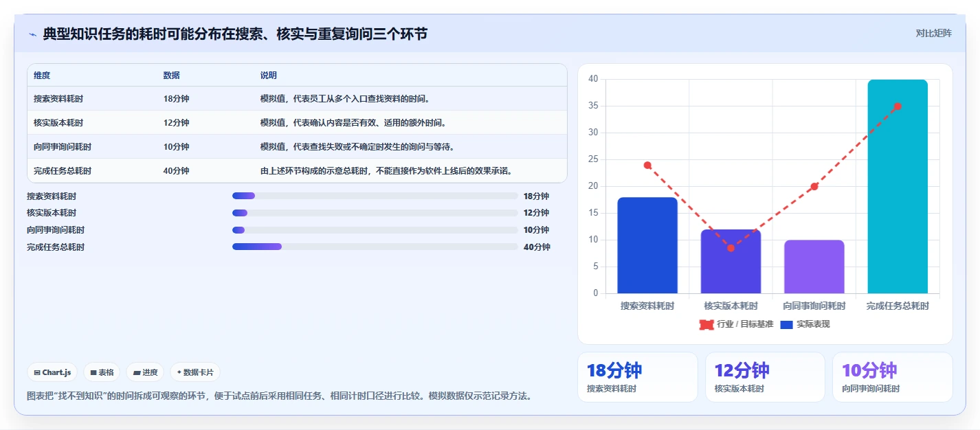Viewport: 980px width, 430px height.
Task: Click the 40分钟 value beside the progress bar
Action: 537,247
